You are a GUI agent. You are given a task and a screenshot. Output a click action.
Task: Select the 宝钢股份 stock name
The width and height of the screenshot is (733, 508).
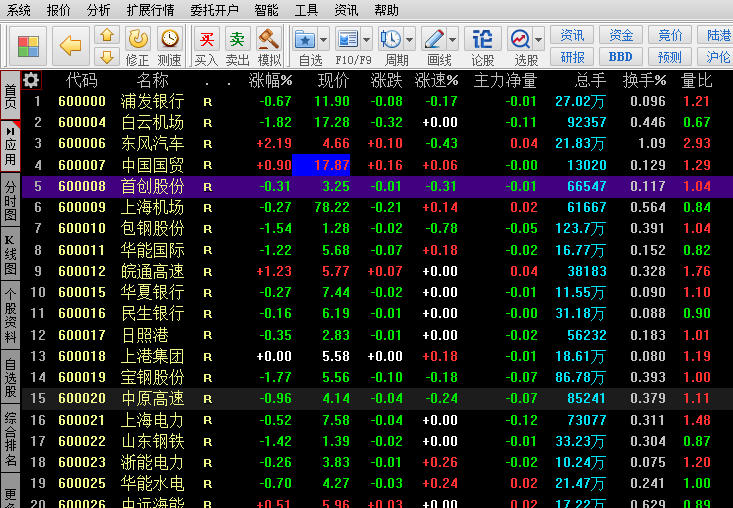pos(152,377)
